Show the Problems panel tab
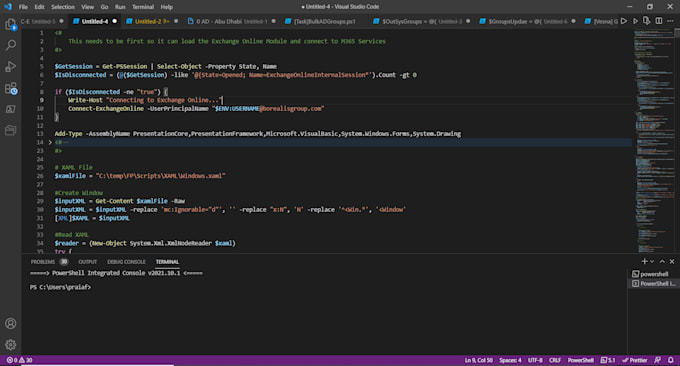The height and width of the screenshot is (366, 680). (49, 261)
